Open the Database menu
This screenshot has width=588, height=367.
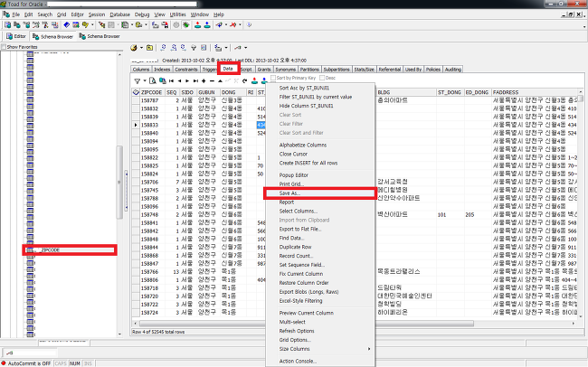(119, 14)
